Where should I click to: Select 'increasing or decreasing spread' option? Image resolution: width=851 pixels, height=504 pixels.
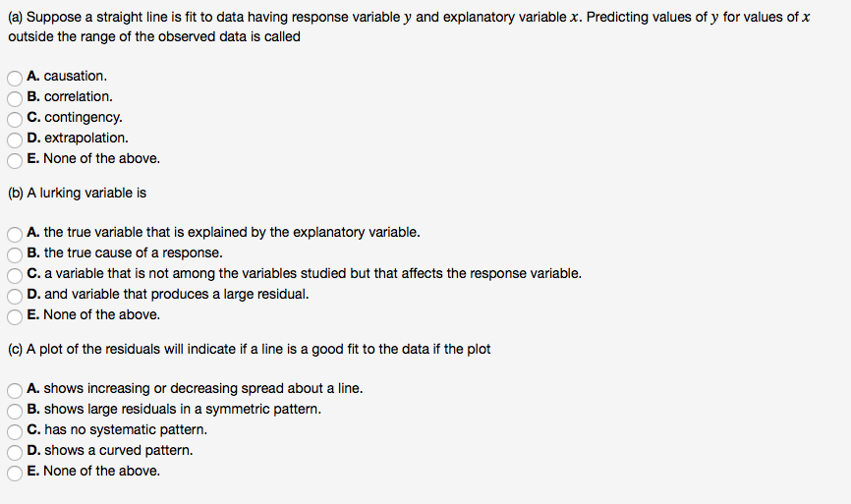tap(15, 391)
